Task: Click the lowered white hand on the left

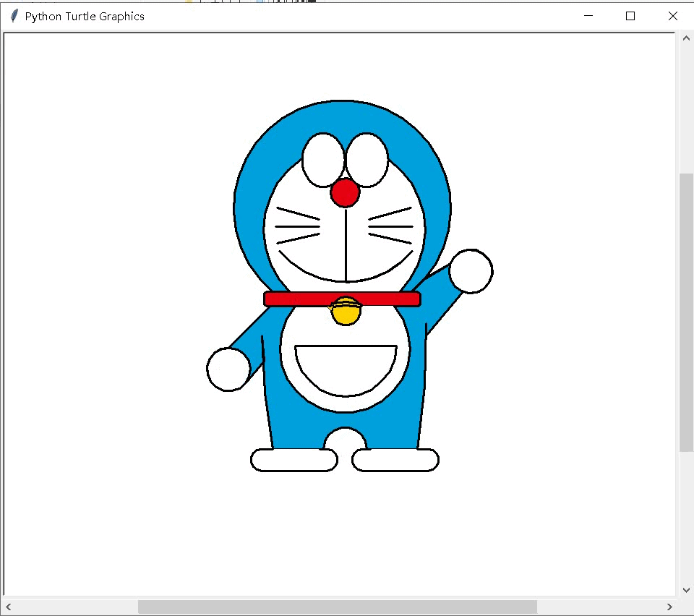Action: click(x=228, y=369)
